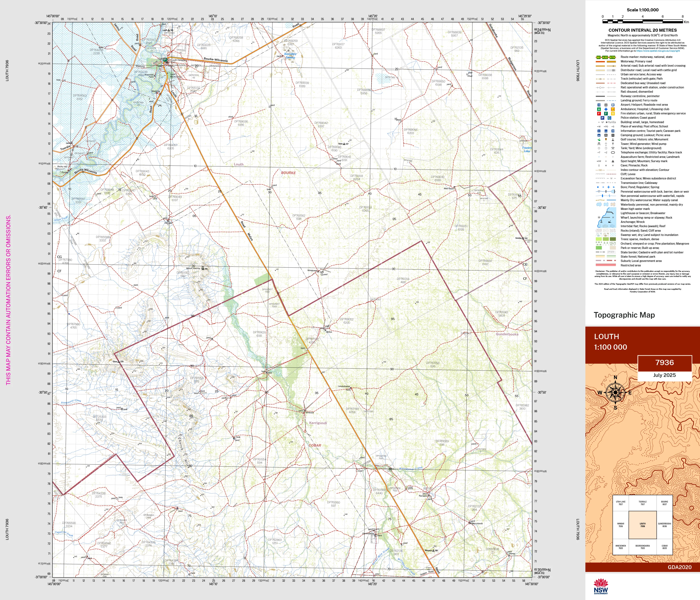Click 'Spot height; Mountain; Survey mark' legend text
Image resolution: width=700 pixels, height=600 pixels.
644,161
